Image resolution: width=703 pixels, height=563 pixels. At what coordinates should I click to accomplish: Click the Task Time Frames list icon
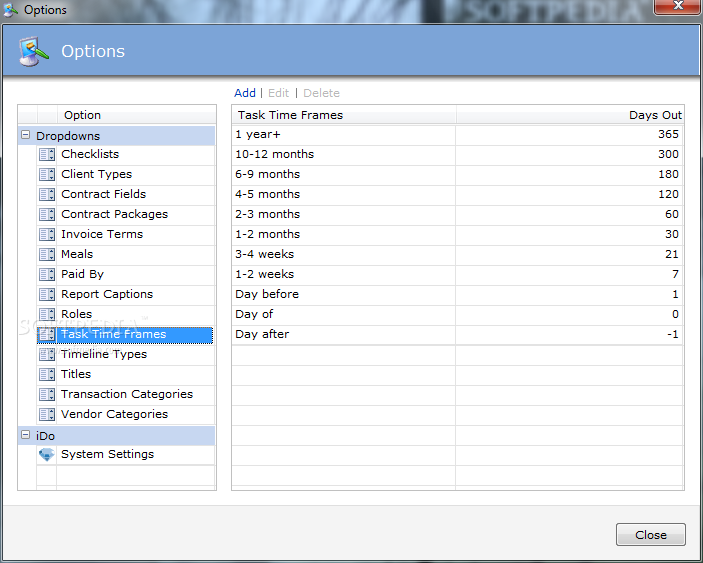click(47, 334)
